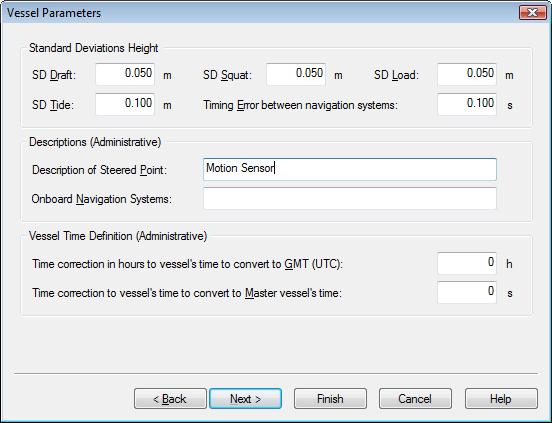Click the SD Tide label
Viewport: 552px width, 423px height.
(x=53, y=105)
